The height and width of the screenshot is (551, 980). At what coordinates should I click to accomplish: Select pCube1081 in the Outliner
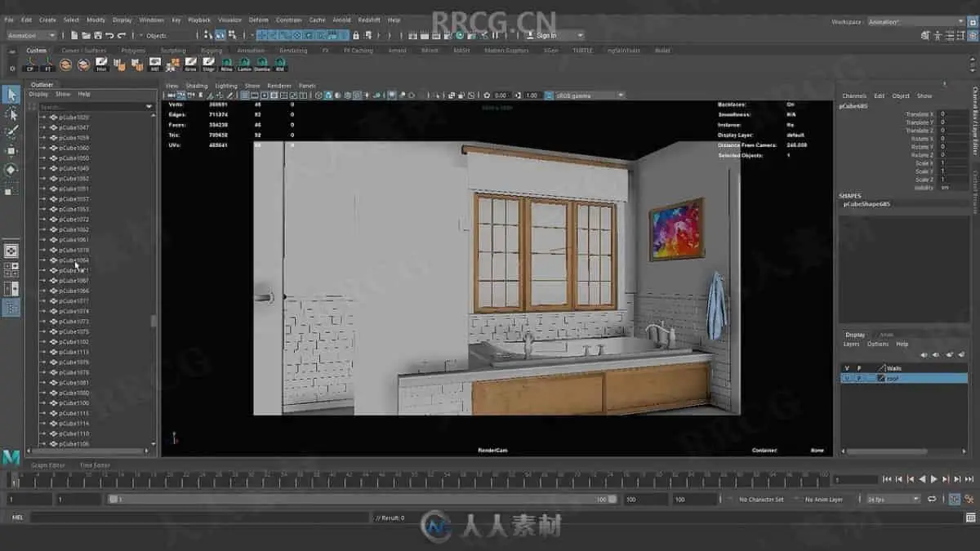(74, 383)
